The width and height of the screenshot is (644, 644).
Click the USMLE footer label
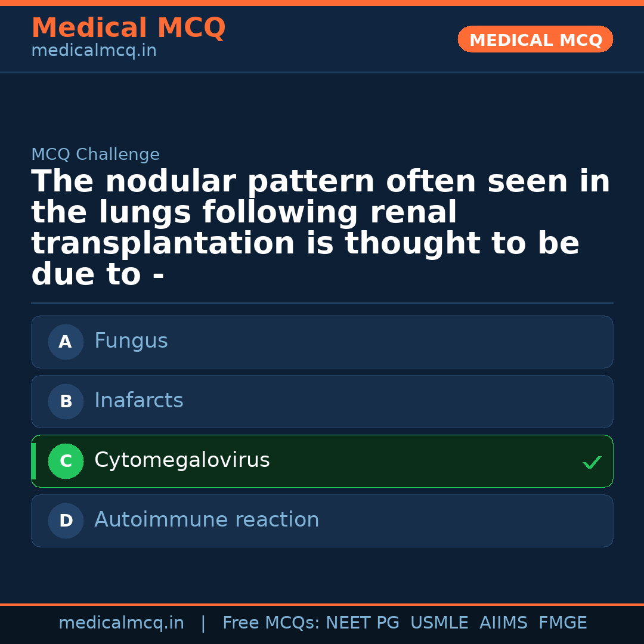click(439, 623)
